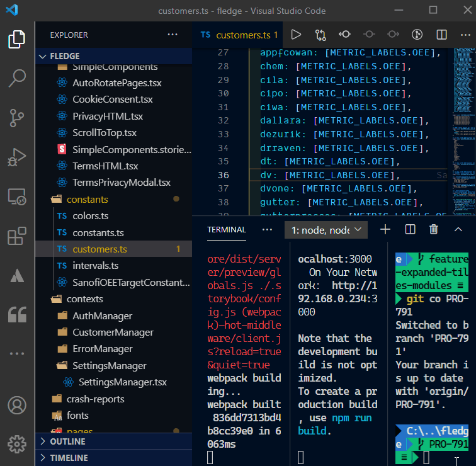Select customers.ts in the file tree
Screen dimensions: 476x466
pyautogui.click(x=113, y=249)
